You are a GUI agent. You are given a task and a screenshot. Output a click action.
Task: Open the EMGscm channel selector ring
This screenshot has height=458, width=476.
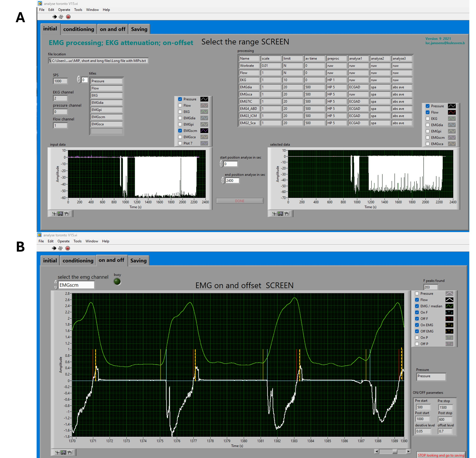pyautogui.click(x=76, y=285)
